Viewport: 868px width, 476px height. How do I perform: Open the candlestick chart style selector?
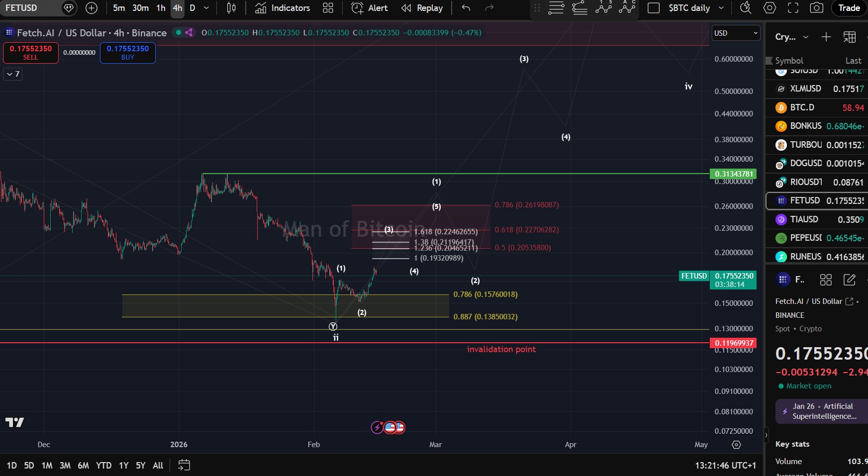[x=231, y=8]
